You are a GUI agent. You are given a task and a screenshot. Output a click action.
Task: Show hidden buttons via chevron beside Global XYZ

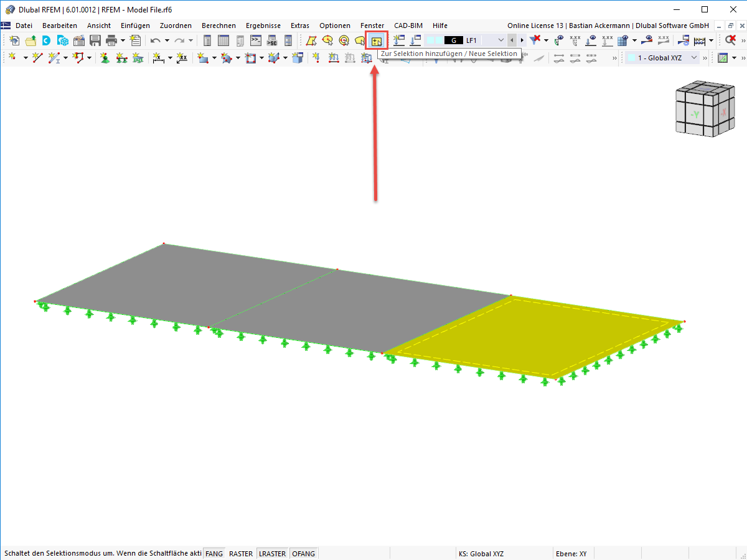tap(705, 58)
